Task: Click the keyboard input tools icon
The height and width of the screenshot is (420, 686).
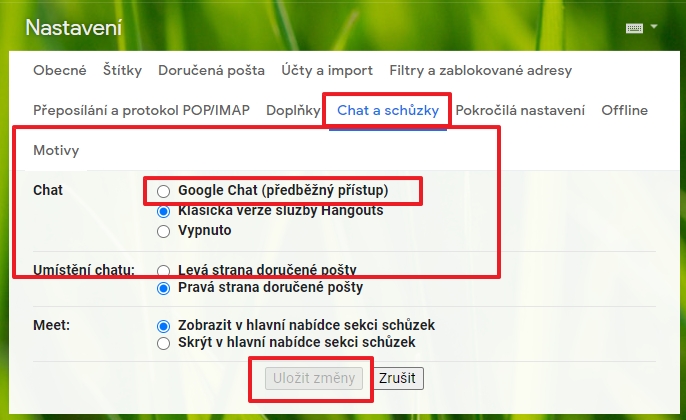Action: [634, 28]
